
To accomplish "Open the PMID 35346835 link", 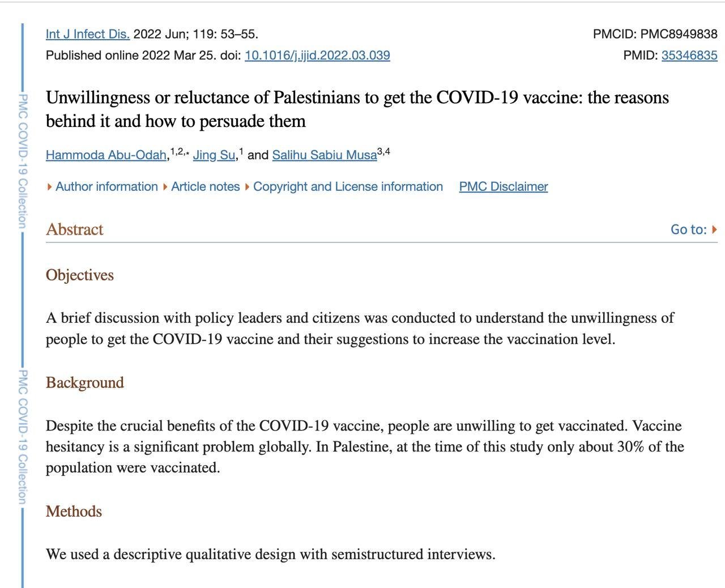I will tap(689, 56).
